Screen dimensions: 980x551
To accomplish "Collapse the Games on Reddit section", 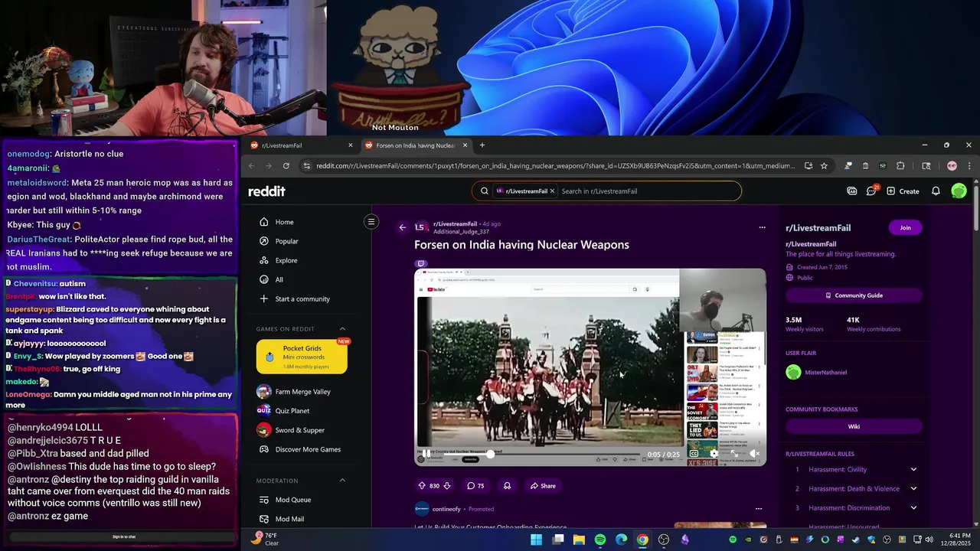I will (342, 329).
